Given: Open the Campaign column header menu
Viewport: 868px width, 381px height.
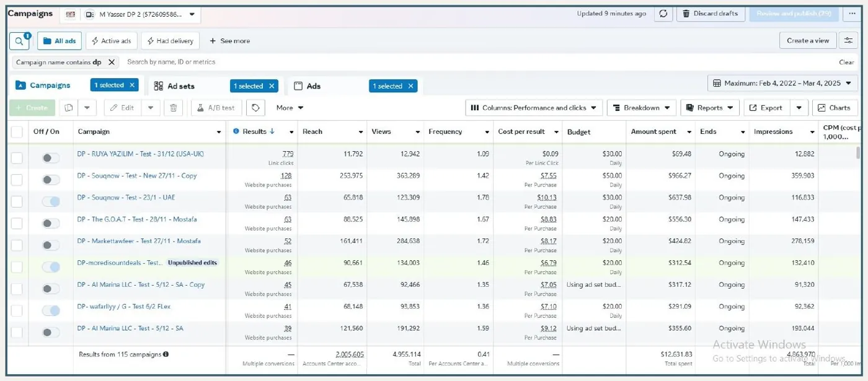Looking at the screenshot, I should click(x=219, y=132).
